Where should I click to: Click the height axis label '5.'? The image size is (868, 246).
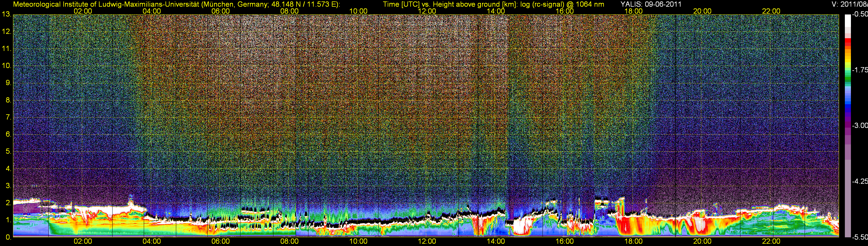[x=8, y=151]
